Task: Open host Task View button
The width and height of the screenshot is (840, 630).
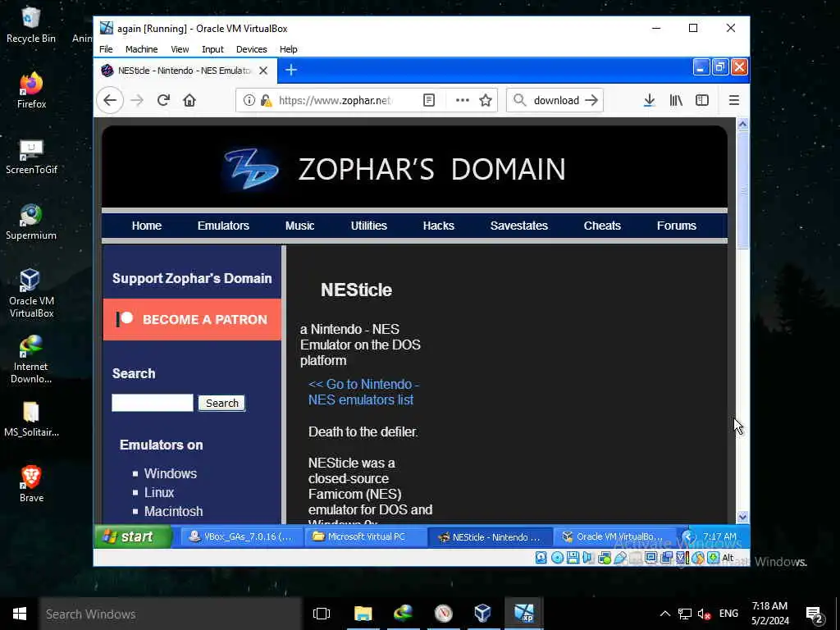Action: [x=322, y=614]
